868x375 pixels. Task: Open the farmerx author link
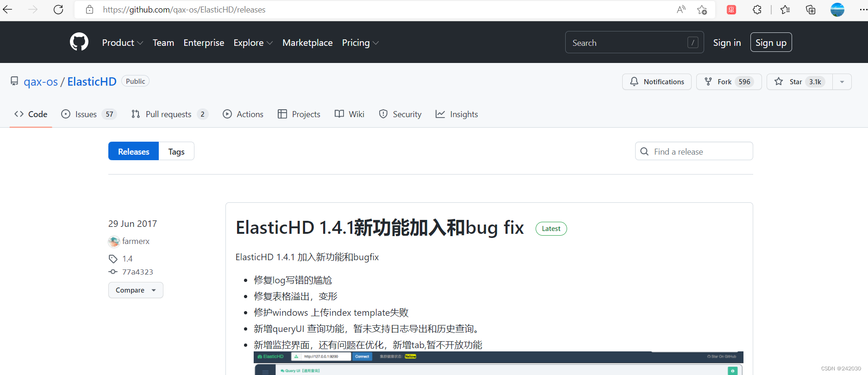136,241
